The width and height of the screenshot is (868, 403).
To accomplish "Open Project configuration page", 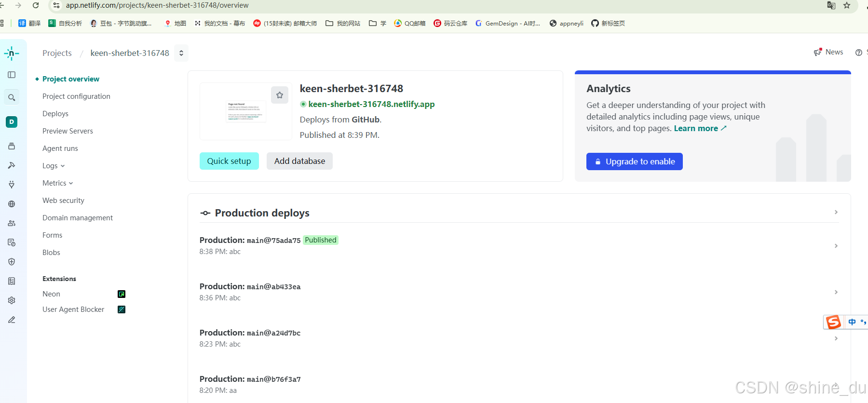I will pyautogui.click(x=76, y=96).
